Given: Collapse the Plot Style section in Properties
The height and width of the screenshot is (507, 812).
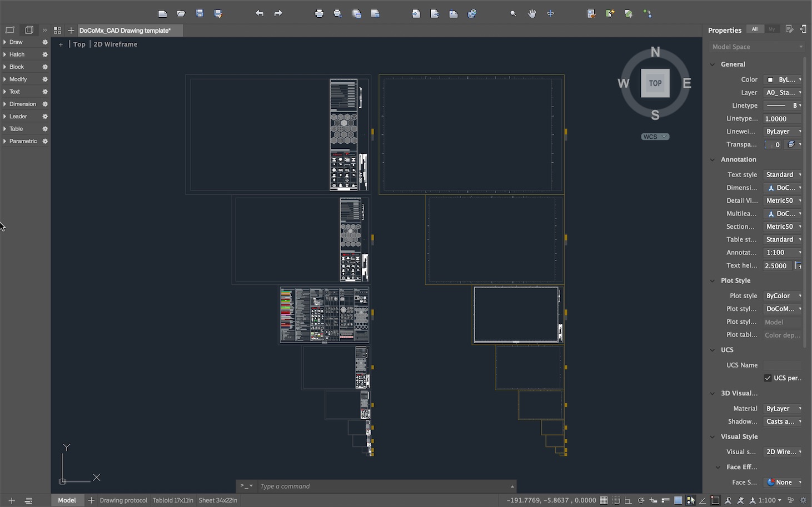Looking at the screenshot, I should click(x=713, y=280).
